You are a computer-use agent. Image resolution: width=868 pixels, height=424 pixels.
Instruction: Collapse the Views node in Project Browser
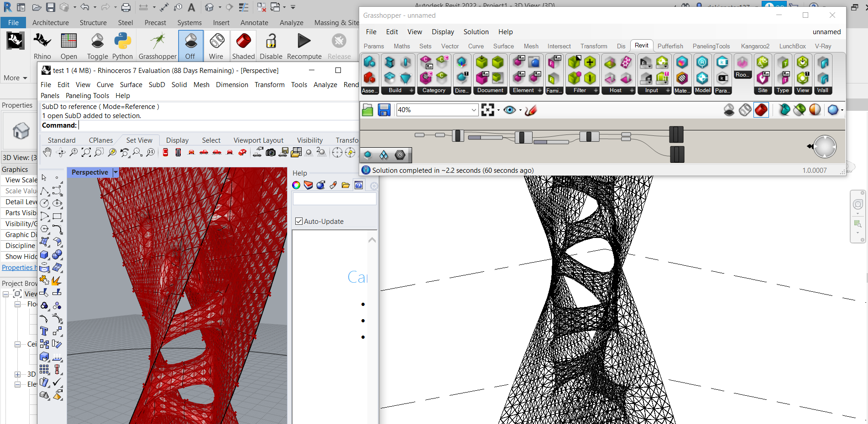point(6,294)
